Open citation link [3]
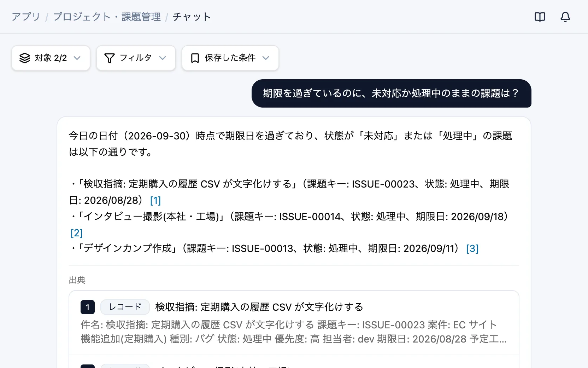Viewport: 588px width, 368px height. click(x=472, y=248)
